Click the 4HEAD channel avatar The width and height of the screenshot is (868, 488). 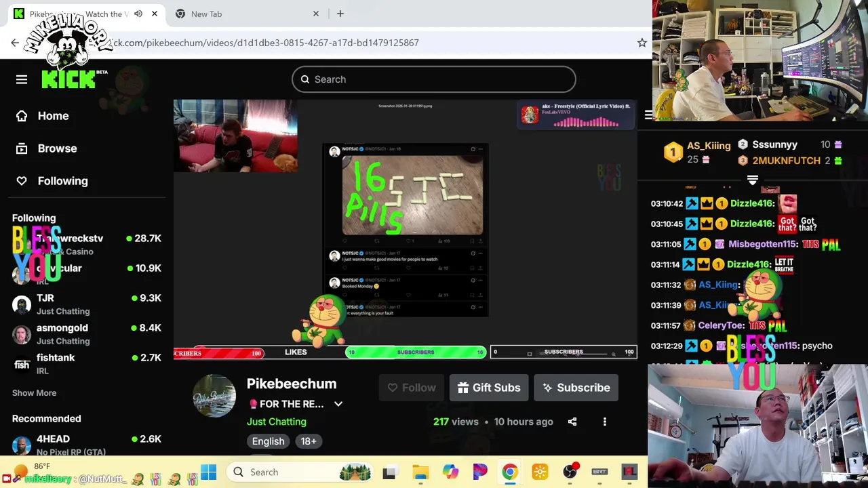[22, 446]
